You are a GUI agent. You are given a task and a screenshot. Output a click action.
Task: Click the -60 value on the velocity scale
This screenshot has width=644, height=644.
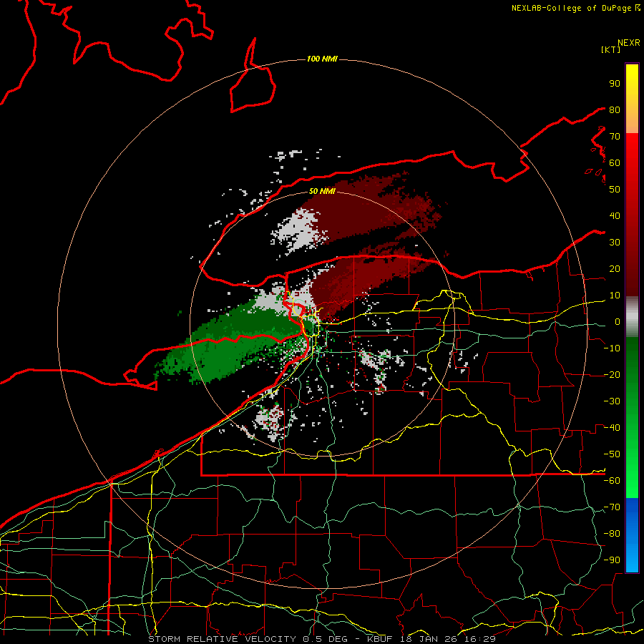coord(612,481)
